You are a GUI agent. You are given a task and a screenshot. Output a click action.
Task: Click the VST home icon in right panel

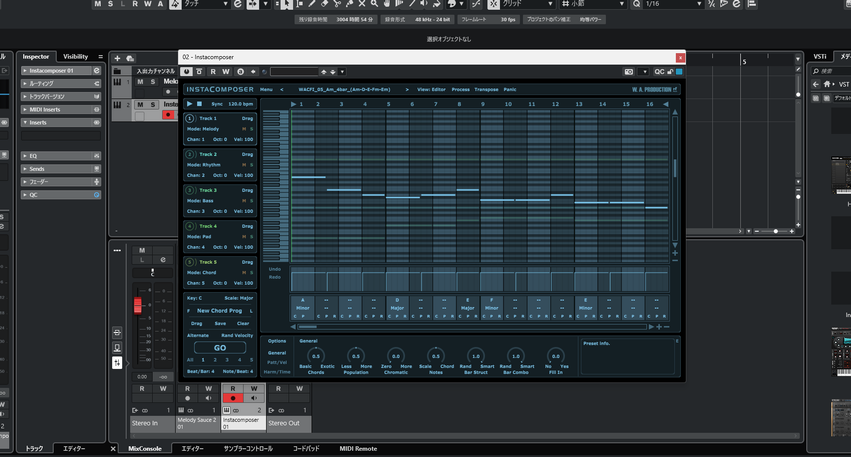827,84
